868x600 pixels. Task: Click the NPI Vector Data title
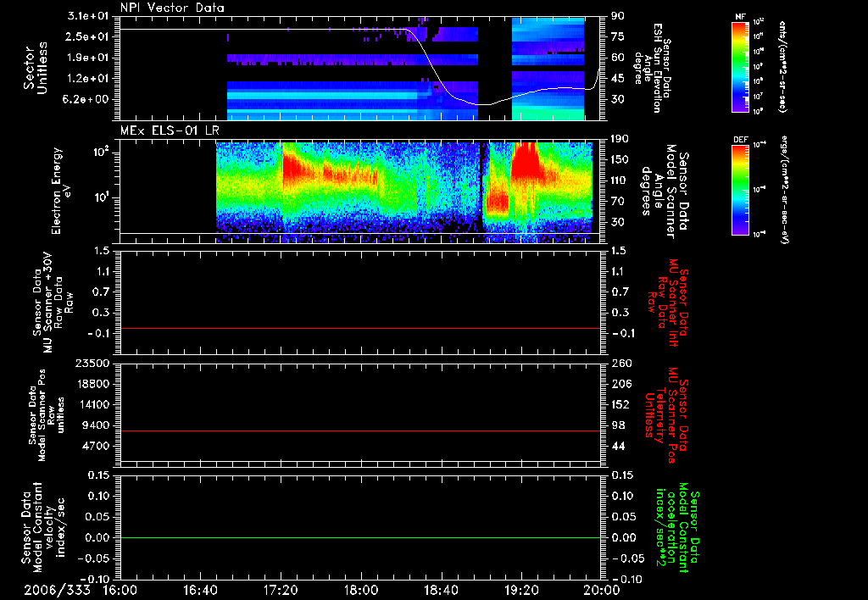click(172, 8)
